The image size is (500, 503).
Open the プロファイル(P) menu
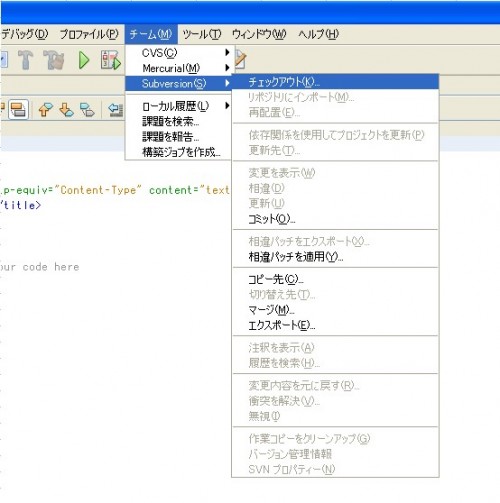coord(89,34)
